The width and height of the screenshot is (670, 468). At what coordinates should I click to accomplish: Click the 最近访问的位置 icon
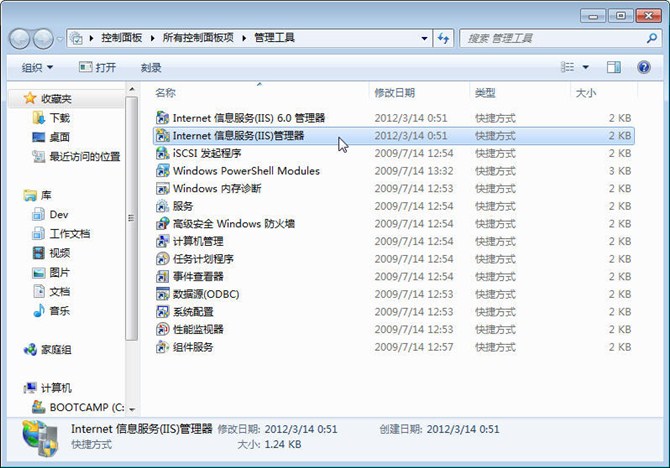click(38, 156)
